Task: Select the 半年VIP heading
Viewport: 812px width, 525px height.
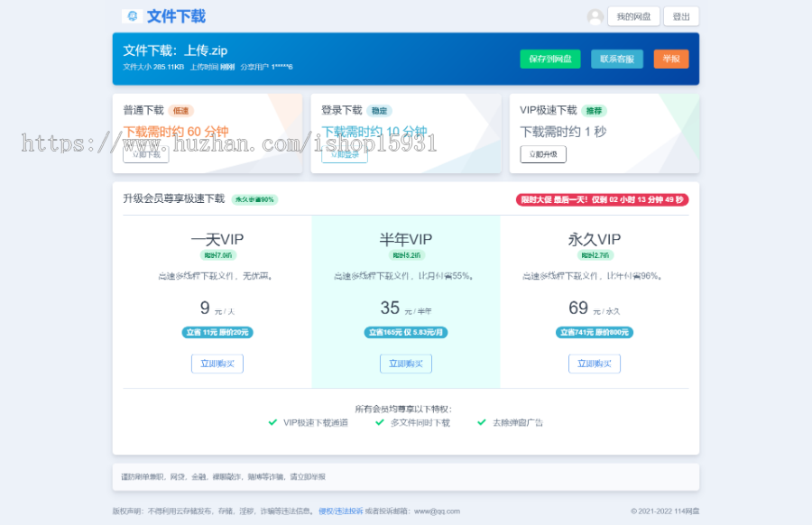Action: 406,239
